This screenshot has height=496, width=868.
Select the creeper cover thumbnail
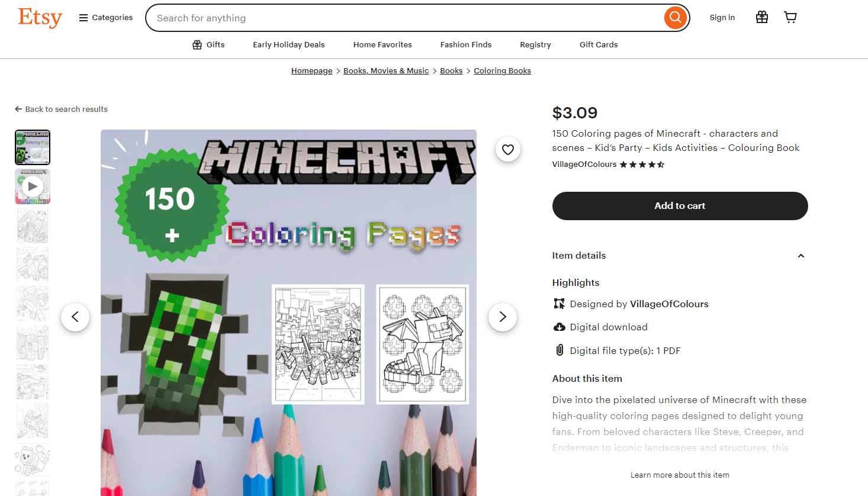click(33, 147)
